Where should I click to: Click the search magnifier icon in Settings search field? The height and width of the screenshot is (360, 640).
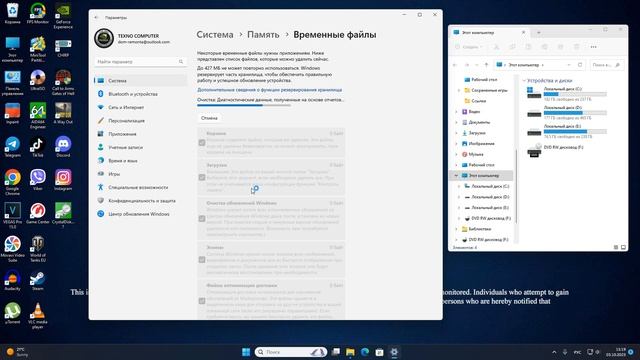[181, 62]
